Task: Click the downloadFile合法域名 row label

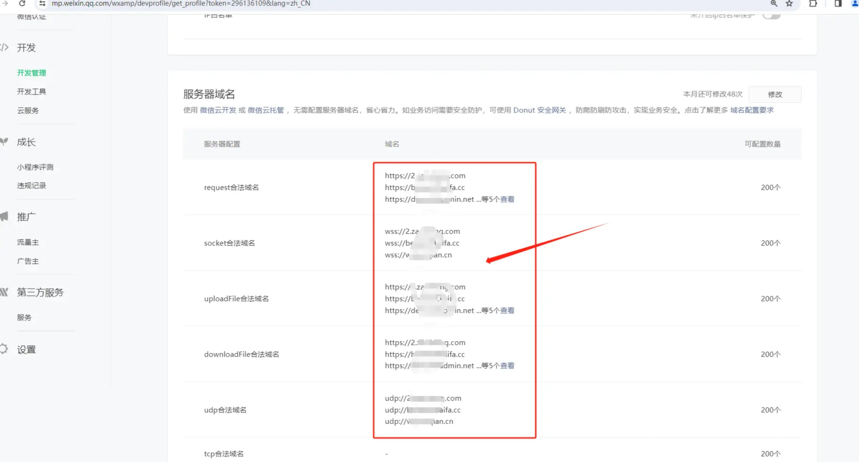Action: [x=242, y=355]
